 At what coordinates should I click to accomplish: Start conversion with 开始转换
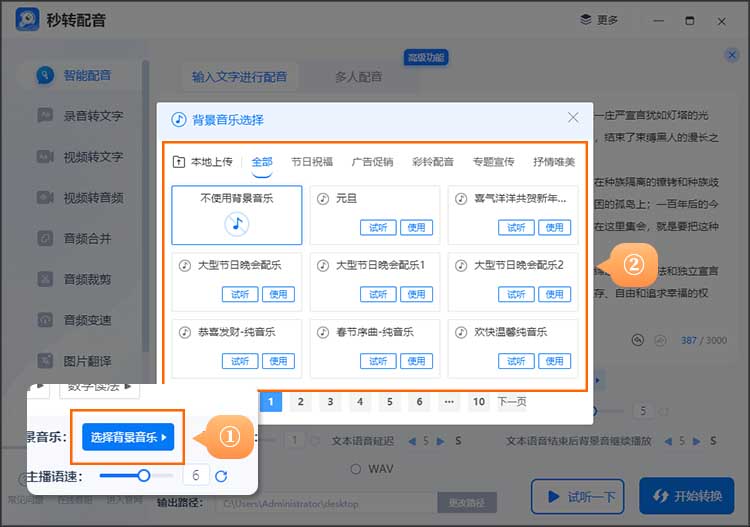tap(686, 496)
